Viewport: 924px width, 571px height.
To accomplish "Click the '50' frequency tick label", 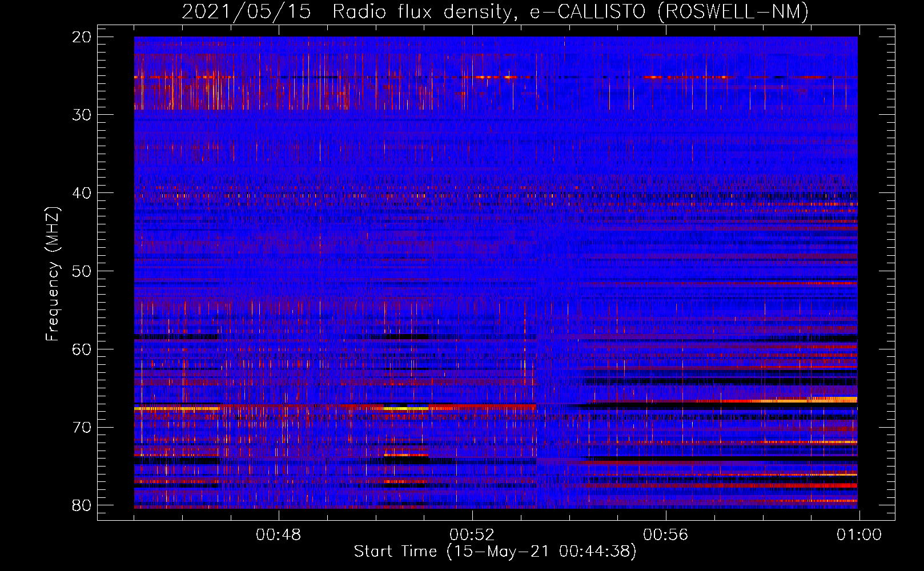I will 82,271.
